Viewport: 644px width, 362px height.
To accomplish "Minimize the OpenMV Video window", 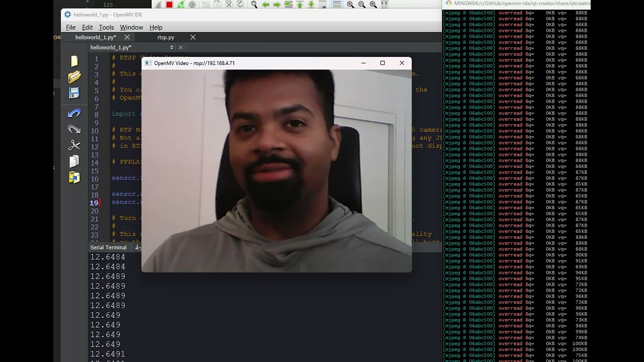I will pos(364,63).
